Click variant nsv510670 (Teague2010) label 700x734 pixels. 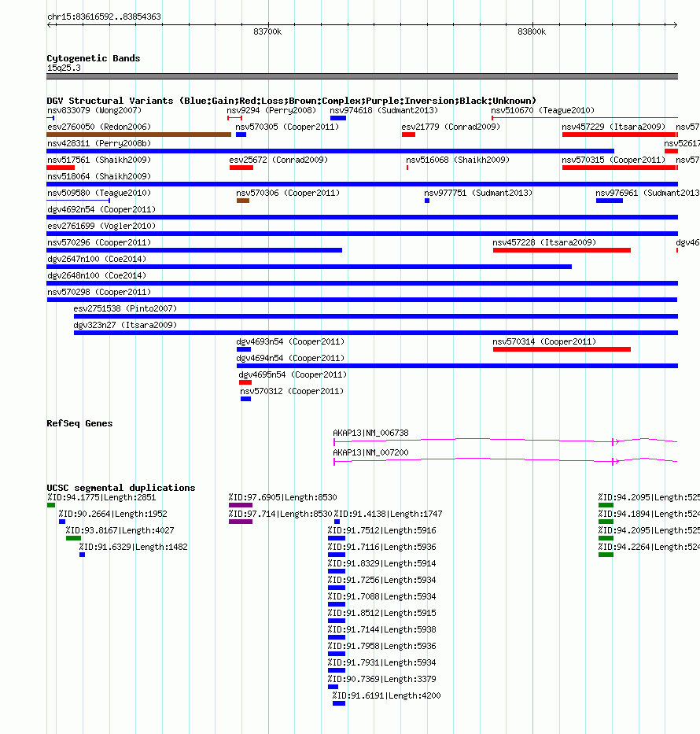click(543, 110)
